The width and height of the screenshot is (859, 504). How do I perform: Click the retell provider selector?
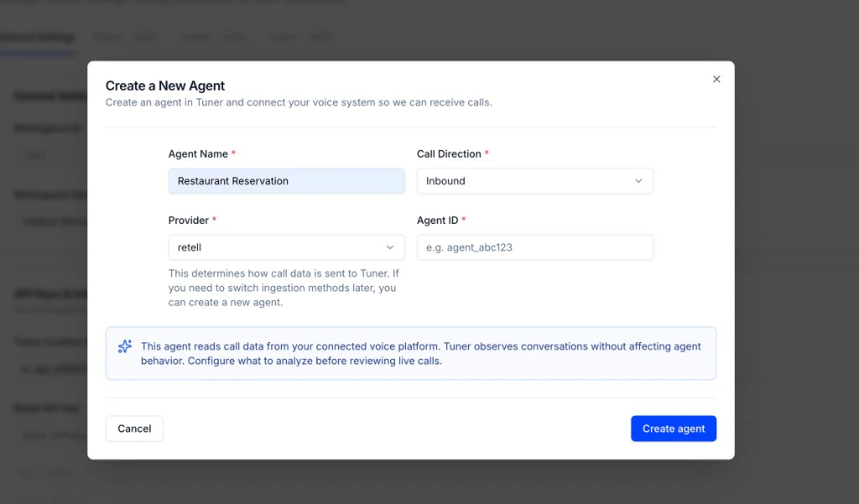286,247
